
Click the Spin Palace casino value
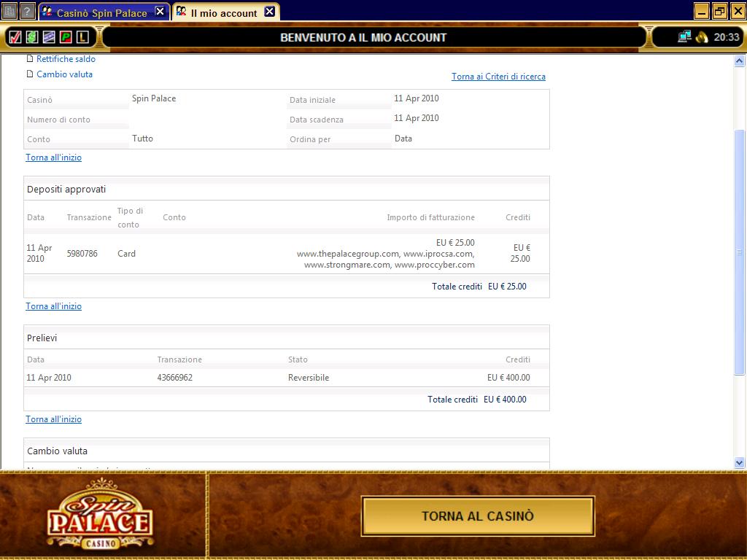point(154,98)
